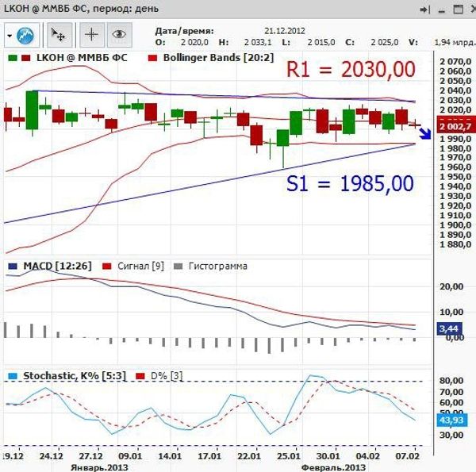The image size is (476, 472).
Task: Click the 04.02 date on time axis
Action: (x=367, y=456)
